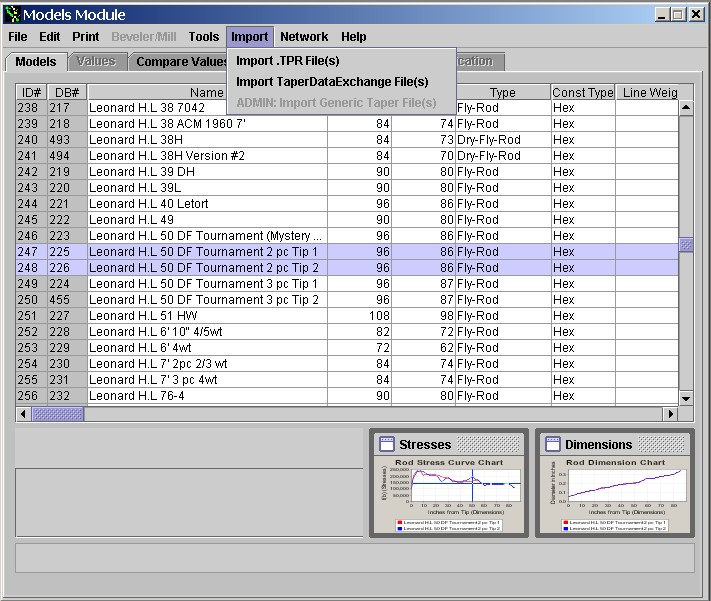Open the File menu
711x601 pixels.
(18, 37)
